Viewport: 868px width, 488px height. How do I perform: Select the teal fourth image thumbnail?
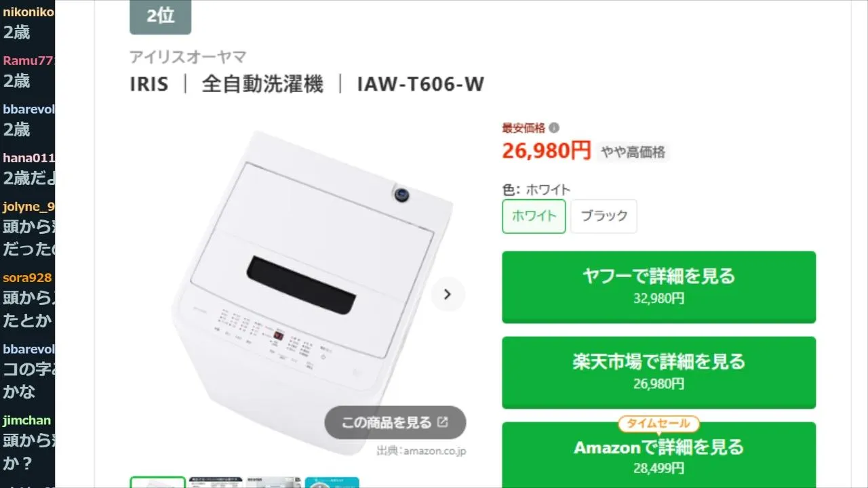click(332, 482)
